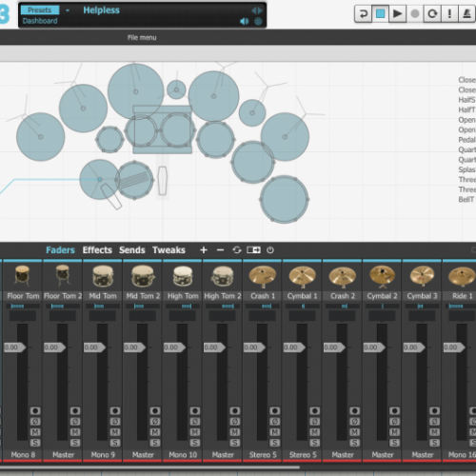
Task: Open Mid Tom output selector Mono 9
Action: [x=103, y=455]
